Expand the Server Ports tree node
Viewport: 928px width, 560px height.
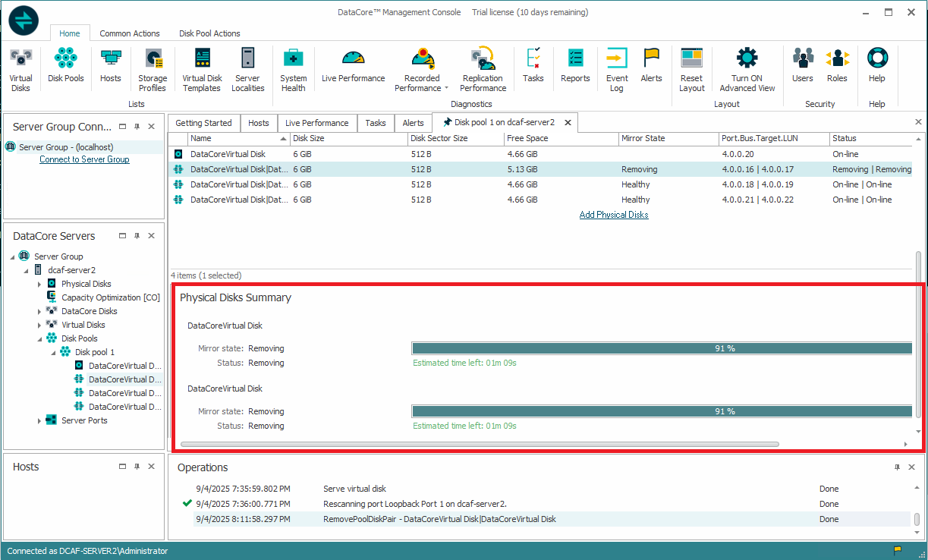point(40,420)
